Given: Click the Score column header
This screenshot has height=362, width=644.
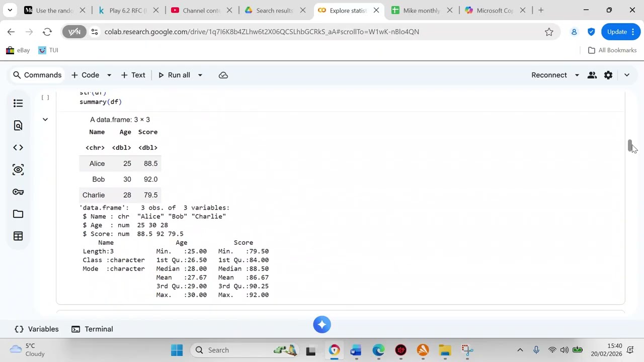Looking at the screenshot, I should 148,132.
